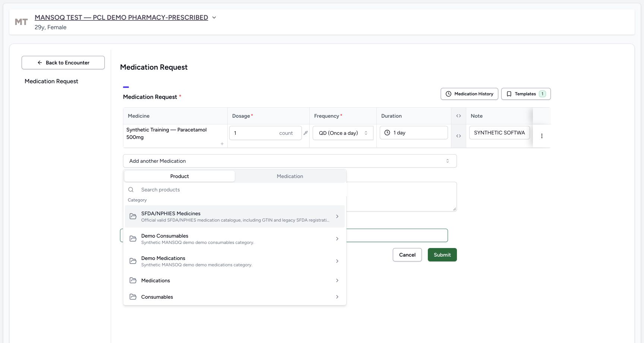Click the Consumables folder icon
The width and height of the screenshot is (644, 343).
click(133, 297)
